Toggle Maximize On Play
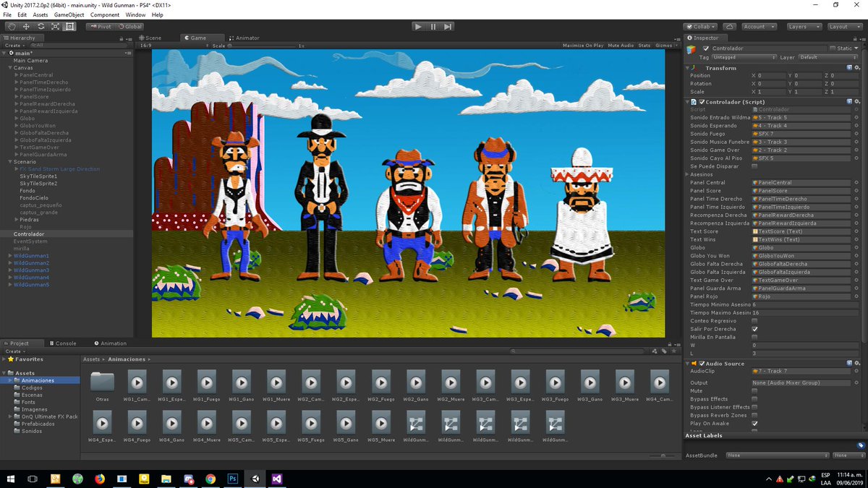Image resolution: width=868 pixels, height=488 pixels. click(x=583, y=46)
